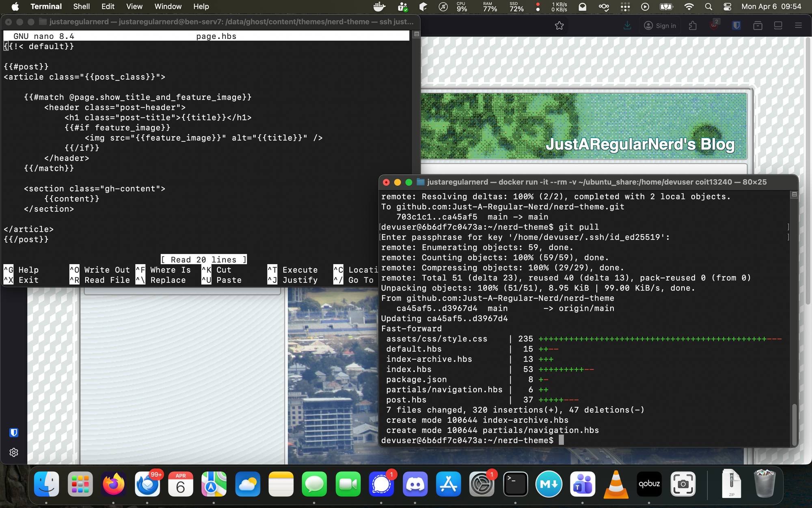Screen dimensions: 812x508
Task: Open Bitwarden in the browser sidebar
Action: pyautogui.click(x=14, y=432)
